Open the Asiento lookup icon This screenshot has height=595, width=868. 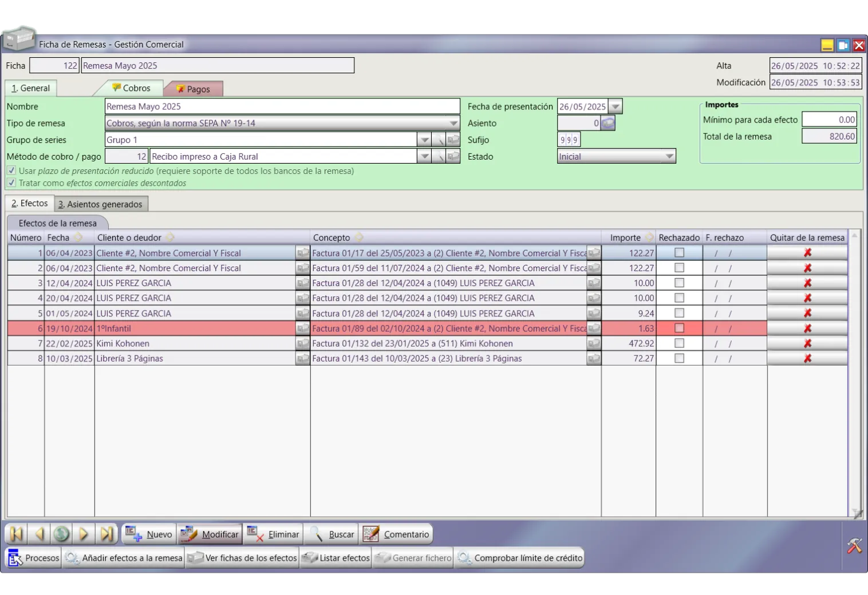[x=608, y=123]
